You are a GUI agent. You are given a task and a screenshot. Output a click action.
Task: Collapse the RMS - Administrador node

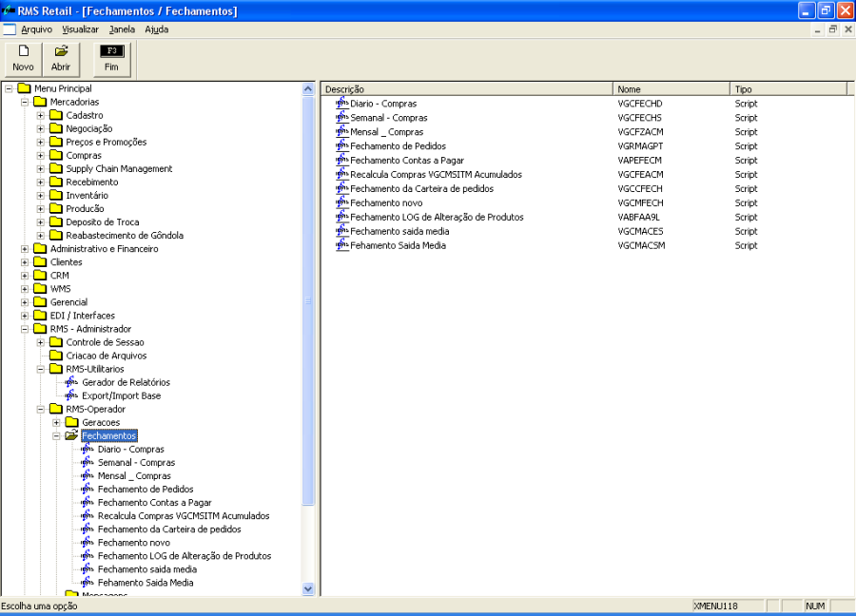[x=25, y=329]
